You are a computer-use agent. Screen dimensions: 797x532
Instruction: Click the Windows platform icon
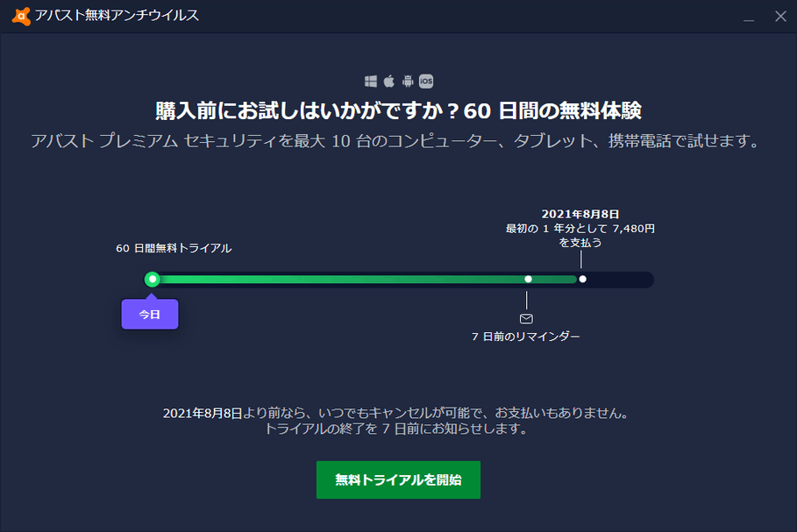[x=371, y=82]
